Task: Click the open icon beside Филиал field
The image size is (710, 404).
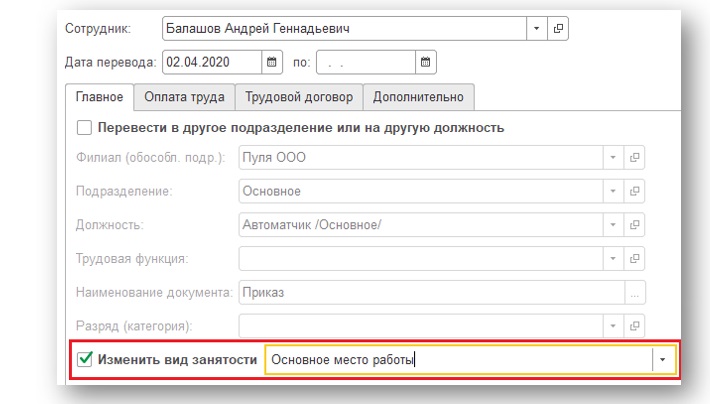Action: click(633, 158)
